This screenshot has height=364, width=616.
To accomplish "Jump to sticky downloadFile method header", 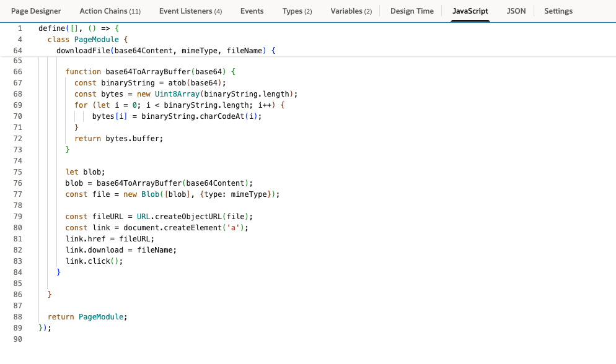I will 165,51.
